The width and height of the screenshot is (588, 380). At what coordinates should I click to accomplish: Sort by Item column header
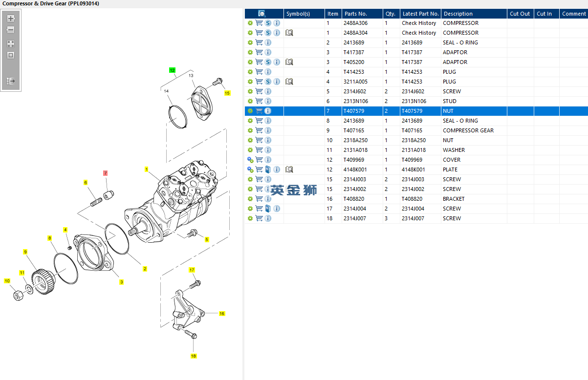333,14
